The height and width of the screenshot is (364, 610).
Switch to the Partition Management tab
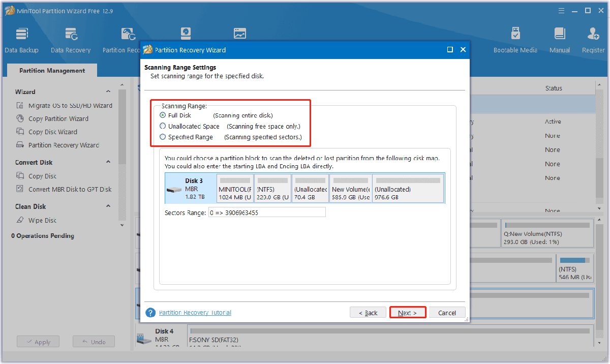tap(52, 71)
